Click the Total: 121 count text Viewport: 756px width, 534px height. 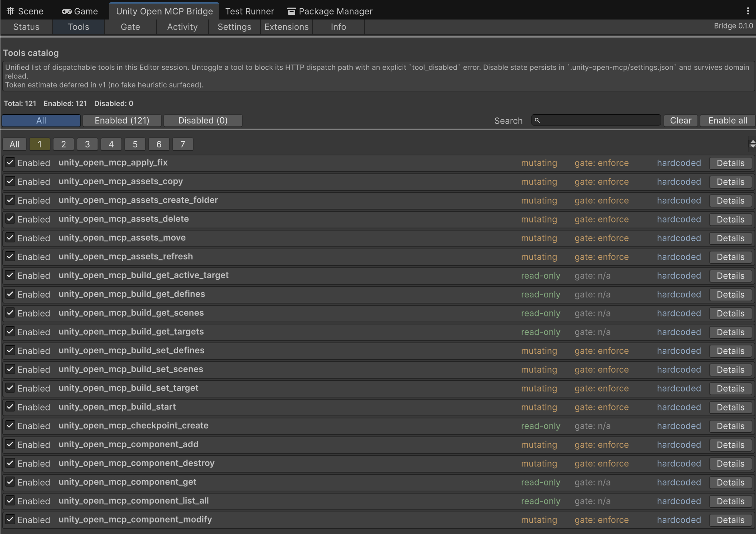click(20, 103)
